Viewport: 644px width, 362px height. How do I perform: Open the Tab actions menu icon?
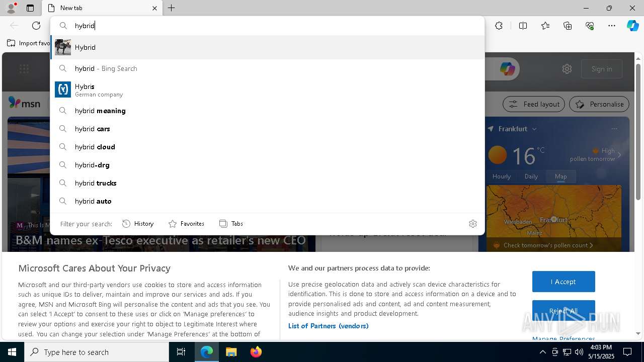30,8
